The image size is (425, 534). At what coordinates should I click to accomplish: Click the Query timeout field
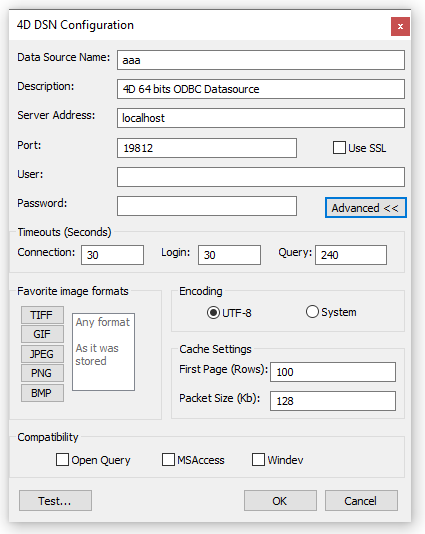[351, 255]
